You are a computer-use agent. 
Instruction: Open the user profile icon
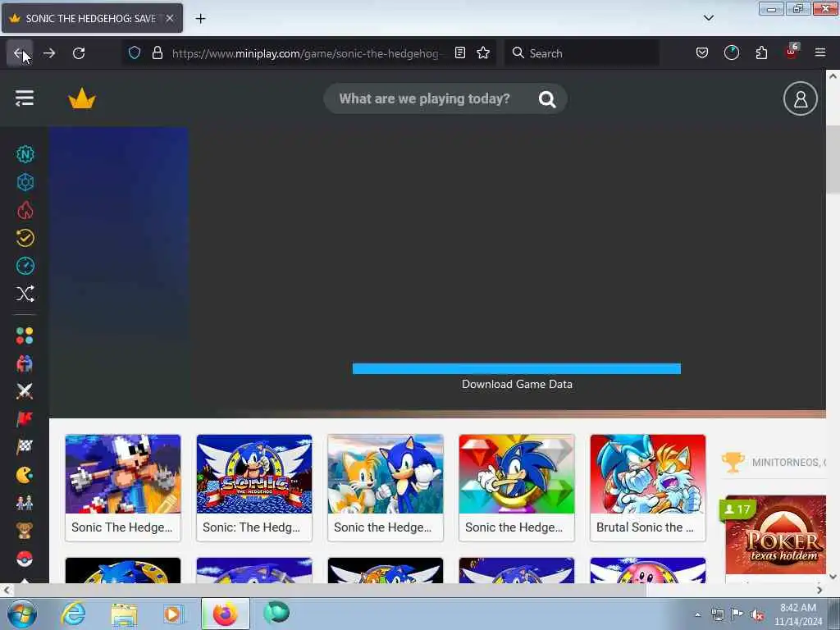(801, 98)
